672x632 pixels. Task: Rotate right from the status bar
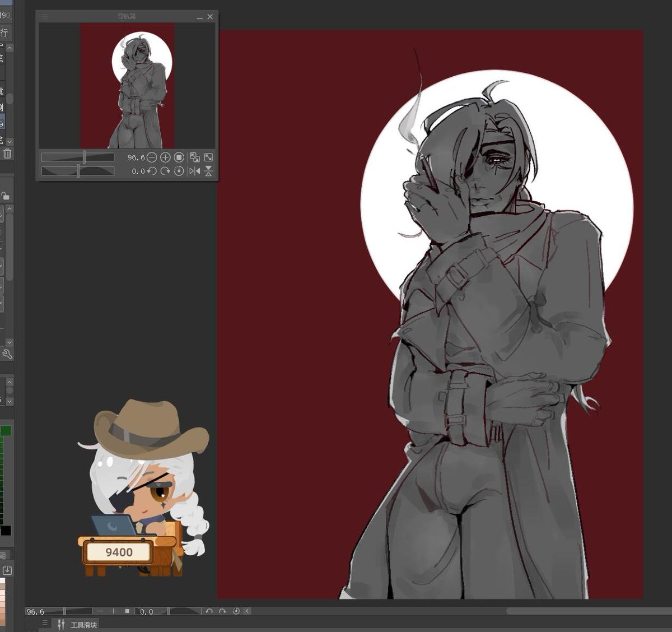coord(222,611)
